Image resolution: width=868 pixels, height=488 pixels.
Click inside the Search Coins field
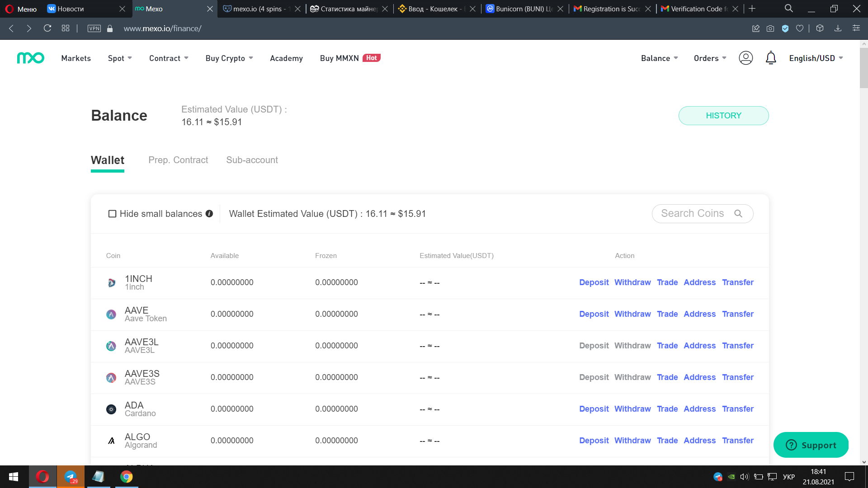703,214
